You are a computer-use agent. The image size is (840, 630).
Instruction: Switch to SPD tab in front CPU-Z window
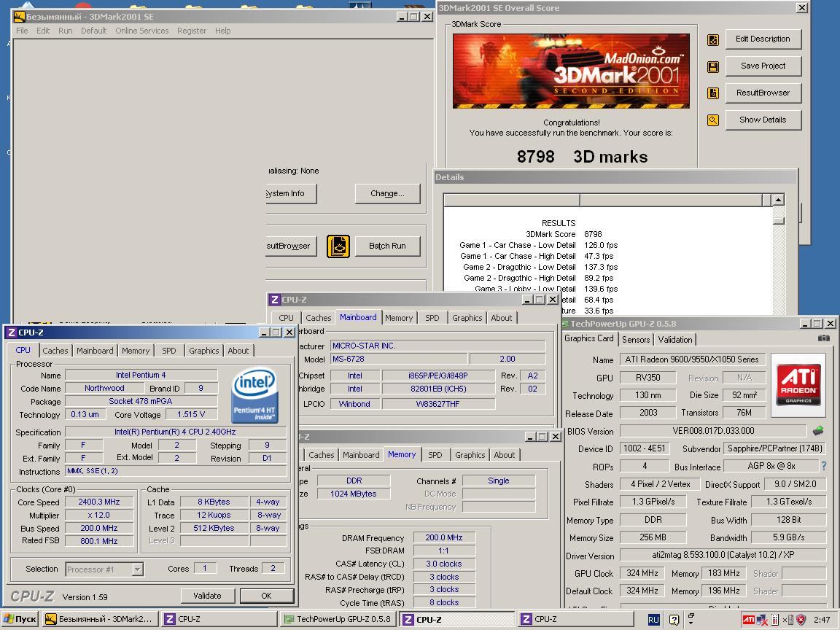pos(168,350)
